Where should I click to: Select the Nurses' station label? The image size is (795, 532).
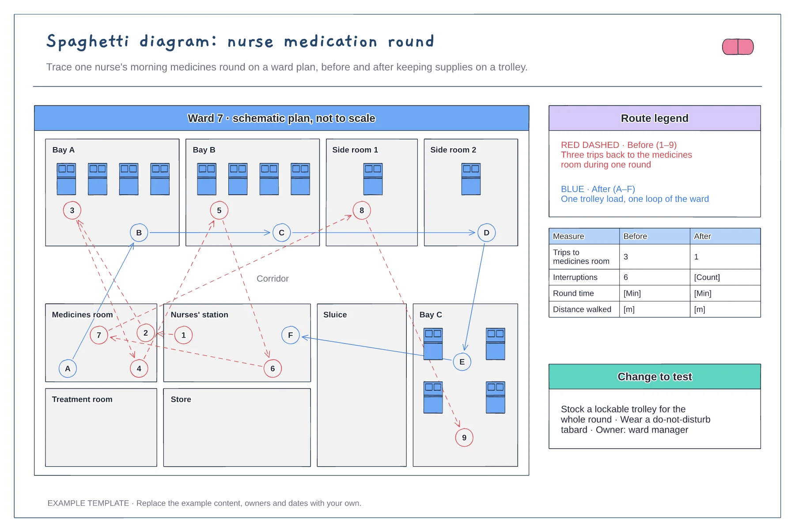[200, 315]
